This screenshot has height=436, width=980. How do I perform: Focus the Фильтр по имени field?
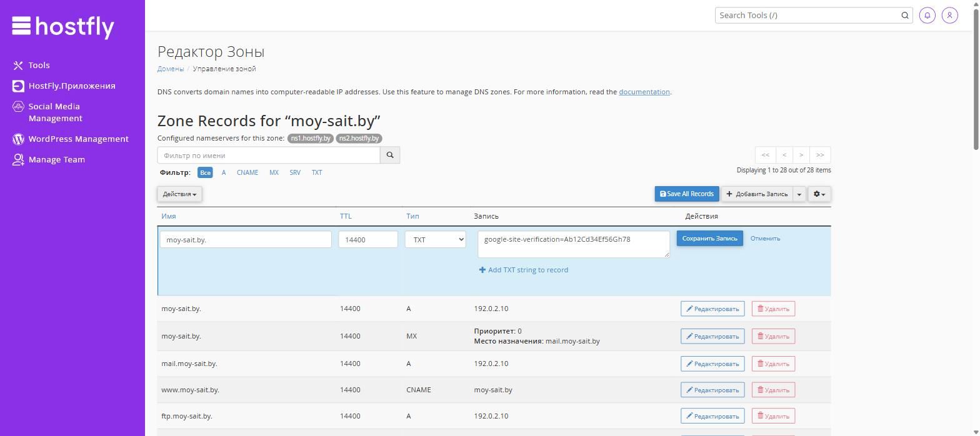click(269, 155)
